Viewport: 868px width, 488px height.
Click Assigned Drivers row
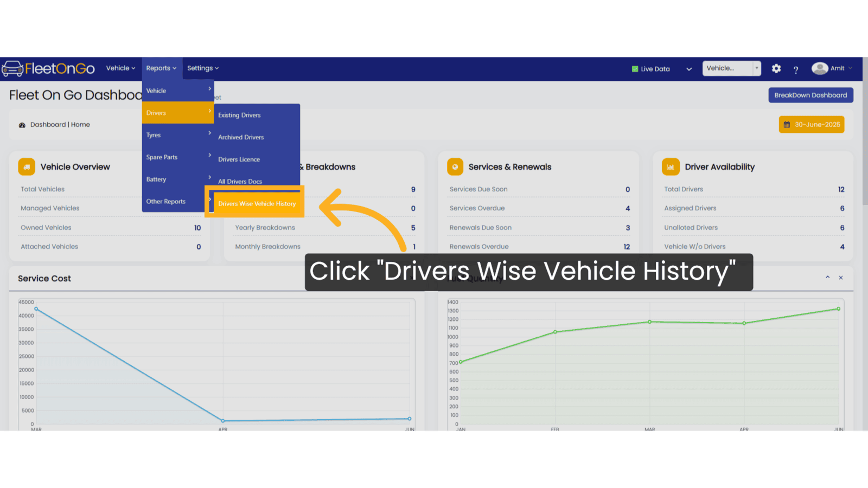click(754, 208)
